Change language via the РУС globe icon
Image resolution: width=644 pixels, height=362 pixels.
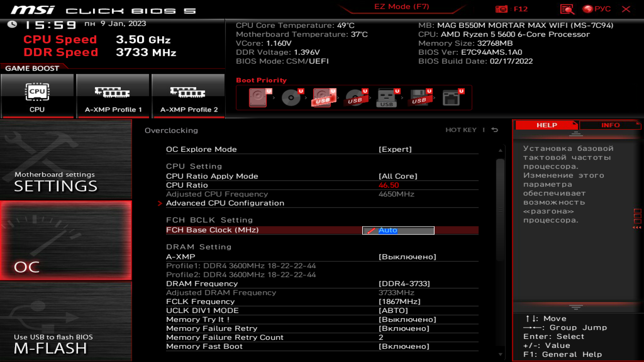coord(596,9)
